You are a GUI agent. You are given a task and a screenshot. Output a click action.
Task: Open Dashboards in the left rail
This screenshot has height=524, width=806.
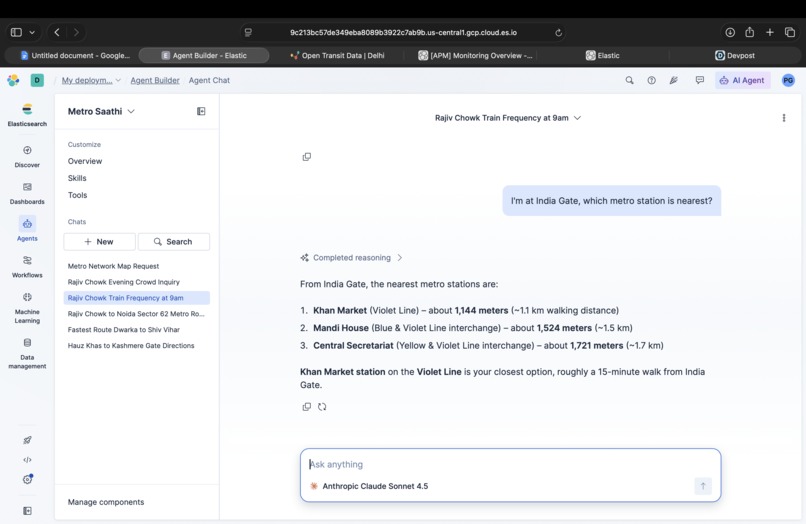pos(27,193)
